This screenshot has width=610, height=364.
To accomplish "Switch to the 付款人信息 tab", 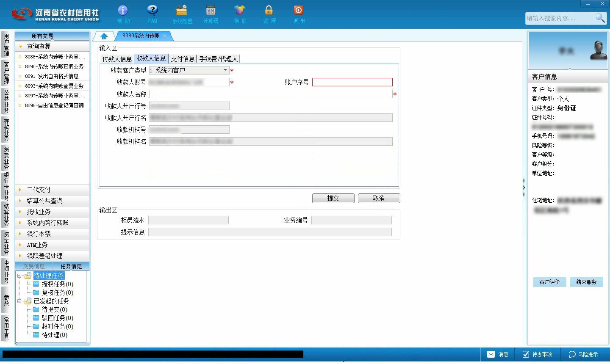I will click(x=117, y=59).
